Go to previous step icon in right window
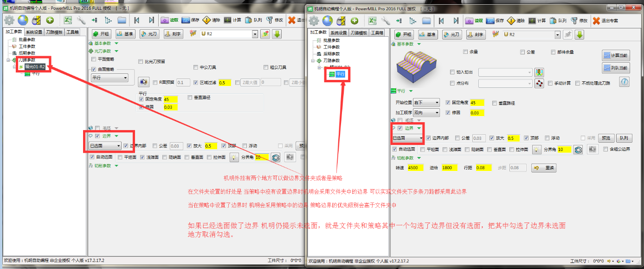This screenshot has width=644, height=269. [441, 20]
